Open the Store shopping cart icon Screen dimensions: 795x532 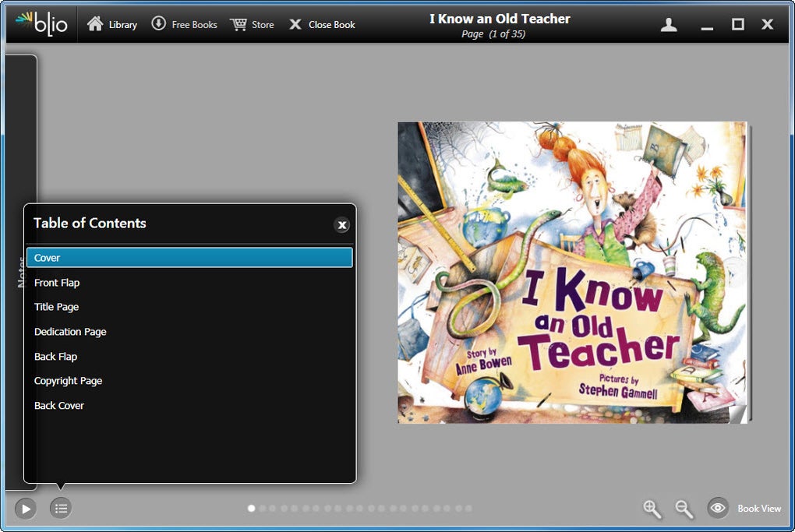coord(238,24)
